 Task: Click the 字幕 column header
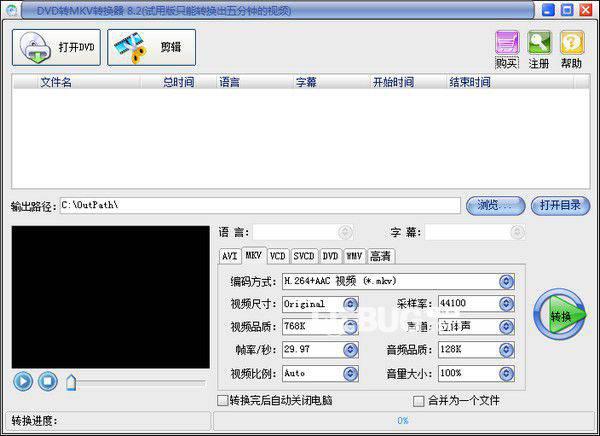[x=331, y=82]
